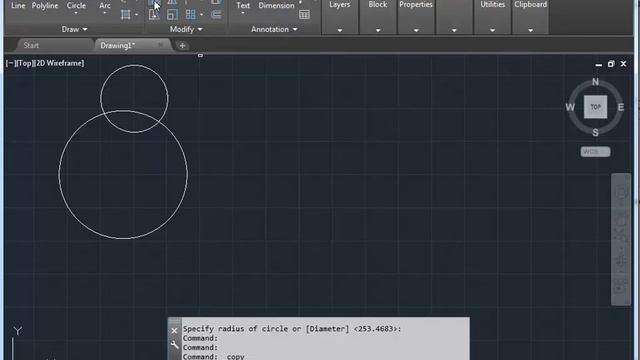Expand the Annotation panel
Viewport: 640px width, 360px height.
tap(274, 29)
